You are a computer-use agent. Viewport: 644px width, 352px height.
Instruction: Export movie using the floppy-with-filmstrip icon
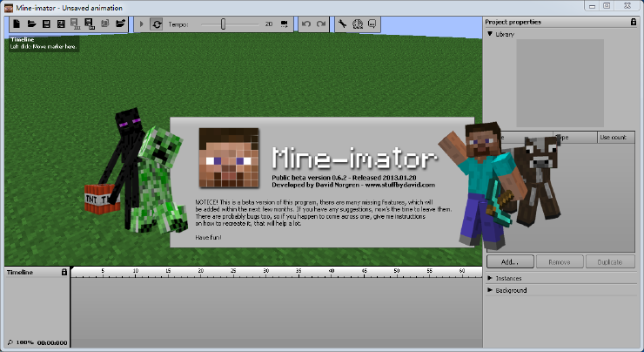(75, 24)
